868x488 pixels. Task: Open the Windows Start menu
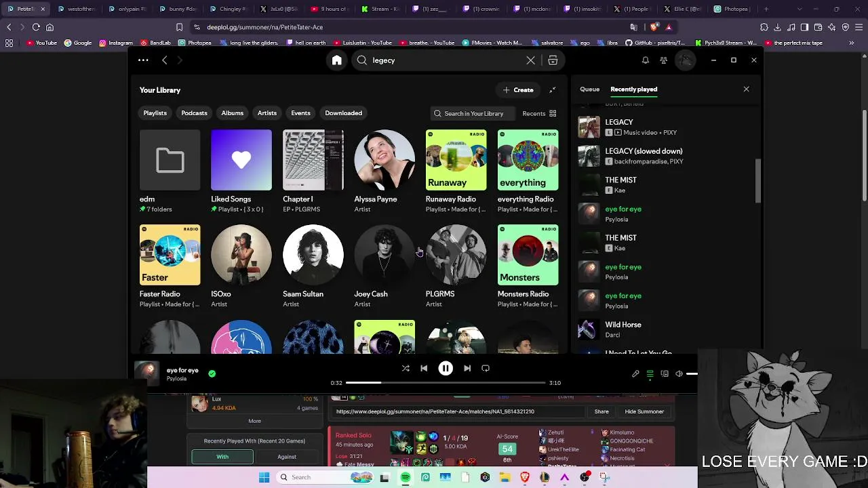point(264,477)
